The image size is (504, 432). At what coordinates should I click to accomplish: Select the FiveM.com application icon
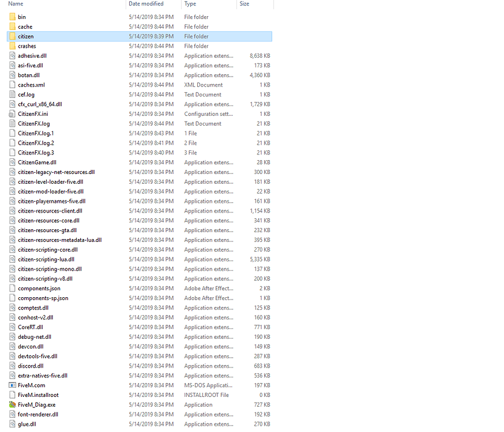12,385
